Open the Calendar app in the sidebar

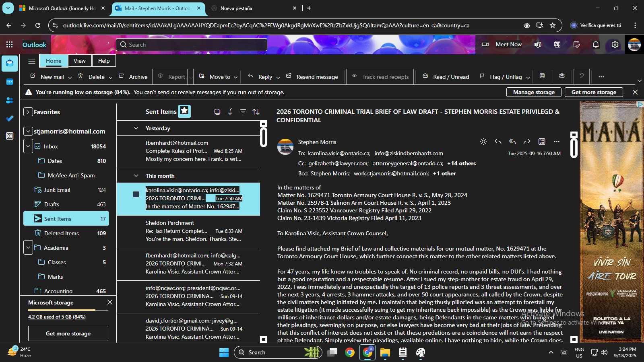10,82
